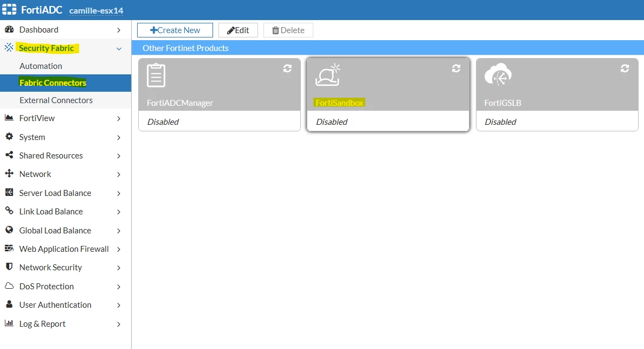Expand the Web Application Firewall chevron
This screenshot has height=349, width=644.
[x=119, y=249]
